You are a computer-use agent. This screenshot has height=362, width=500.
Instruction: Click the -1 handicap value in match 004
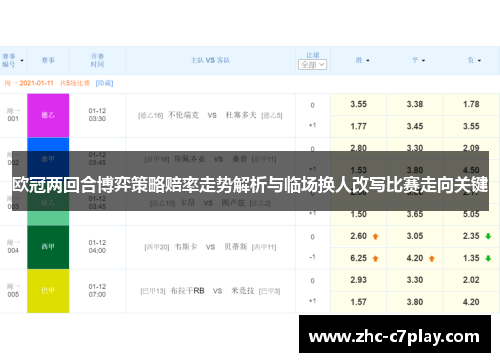tap(312, 257)
